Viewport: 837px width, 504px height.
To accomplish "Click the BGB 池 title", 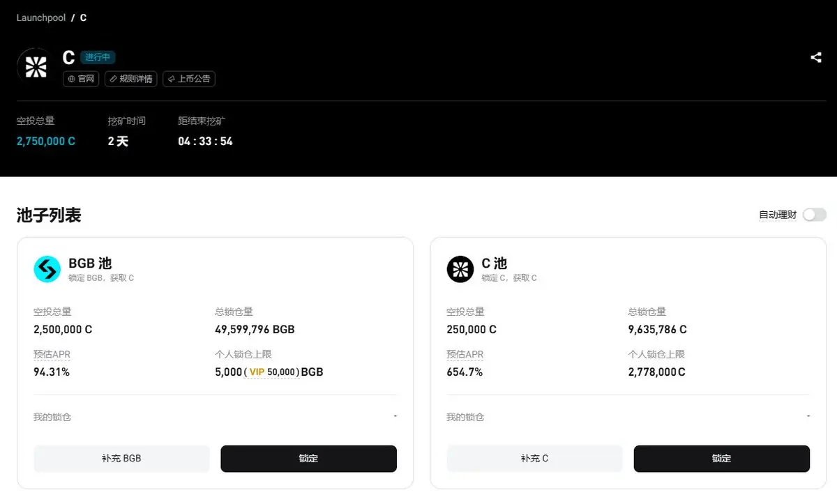I will point(90,264).
